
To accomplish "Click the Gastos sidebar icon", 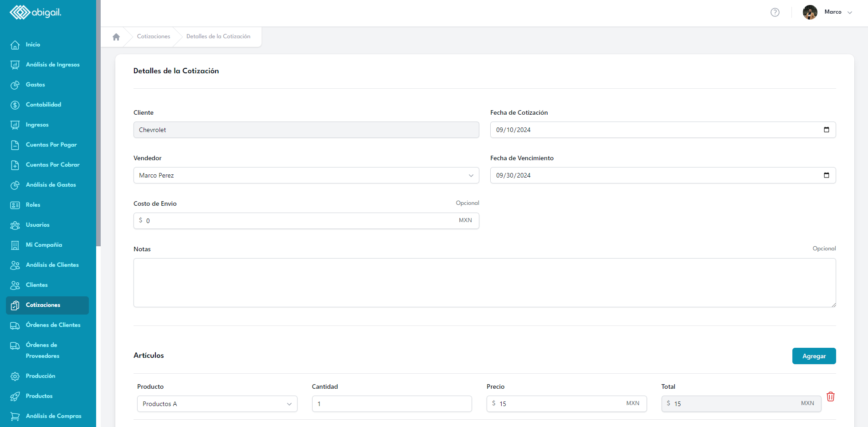I will [x=15, y=85].
